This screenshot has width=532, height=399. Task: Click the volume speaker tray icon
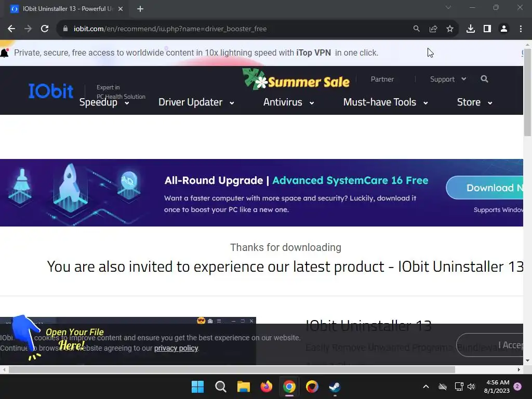coord(471,387)
